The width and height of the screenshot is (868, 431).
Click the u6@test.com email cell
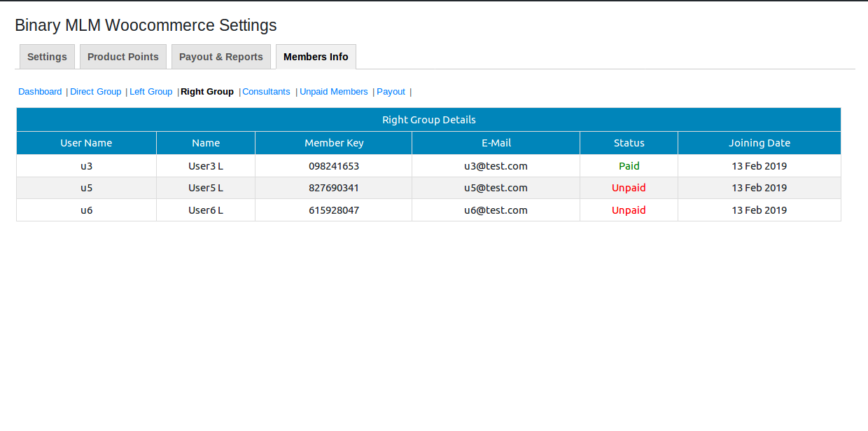pos(496,210)
